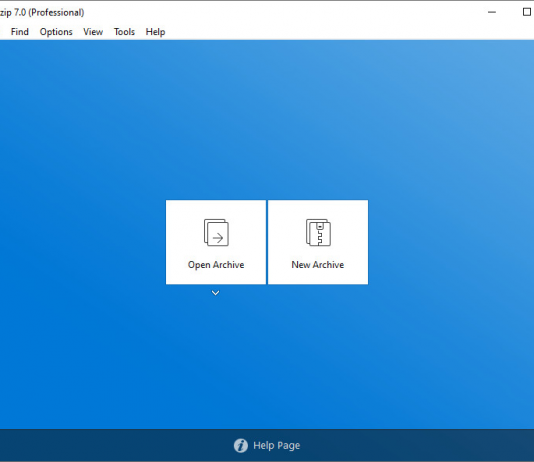The image size is (534, 462).
Task: Click the New Archive zipper icon
Action: (318, 233)
